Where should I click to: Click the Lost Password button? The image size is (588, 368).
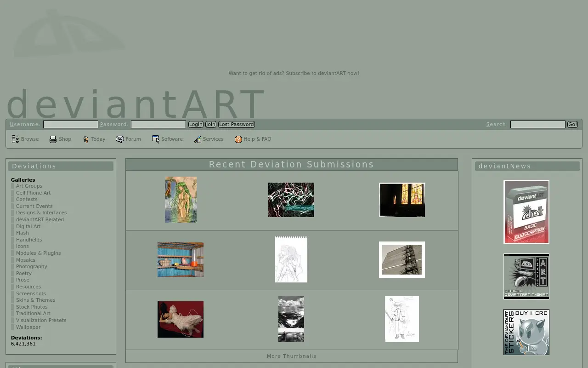[x=237, y=124]
